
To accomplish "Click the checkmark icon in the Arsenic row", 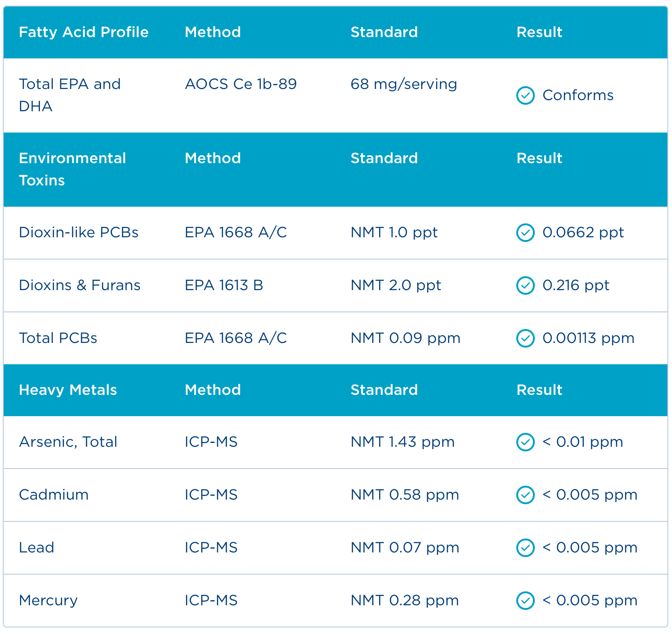I will 525,442.
